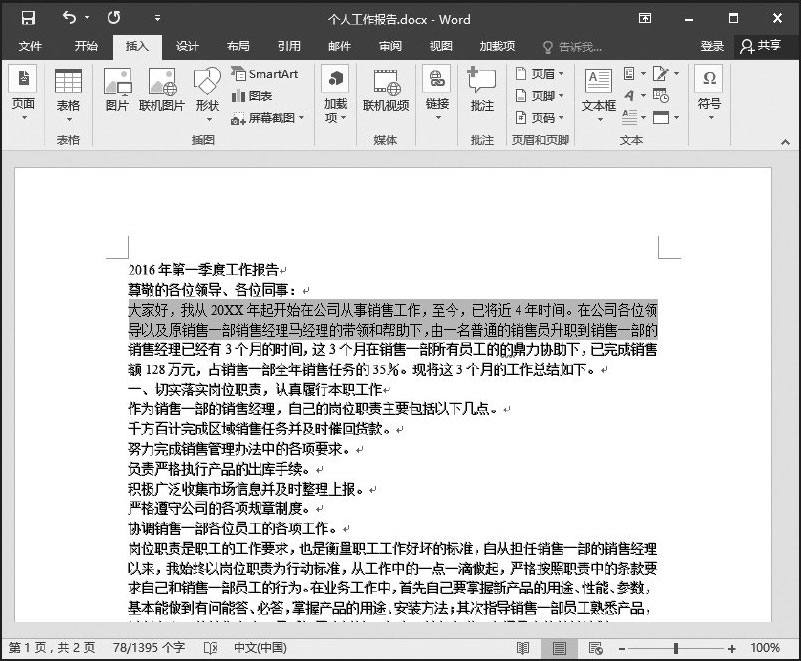Viewport: 801px width, 661px height.
Task: Click the redo/repeat icon in title bar
Action: 114,18
